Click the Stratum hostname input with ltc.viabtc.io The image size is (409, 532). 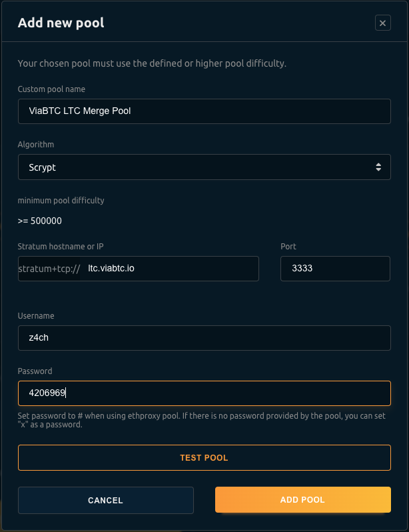point(170,269)
